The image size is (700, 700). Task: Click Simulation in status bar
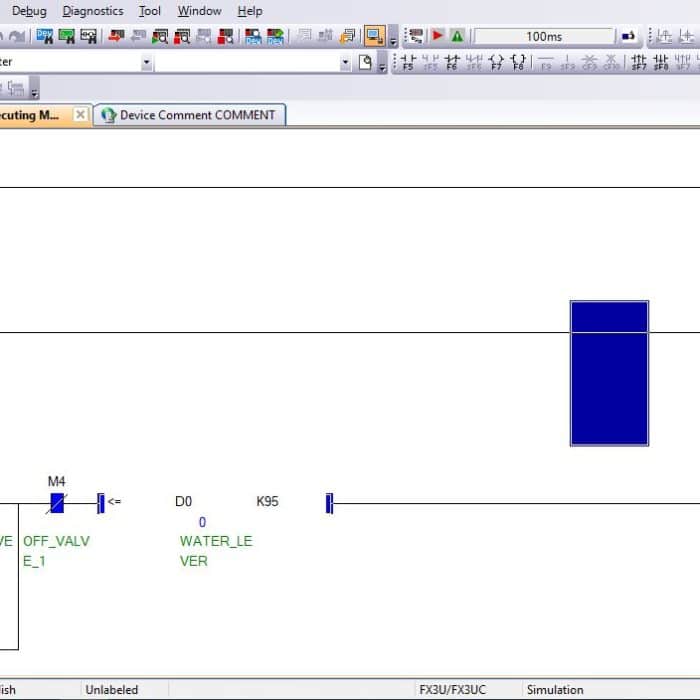coord(555,690)
